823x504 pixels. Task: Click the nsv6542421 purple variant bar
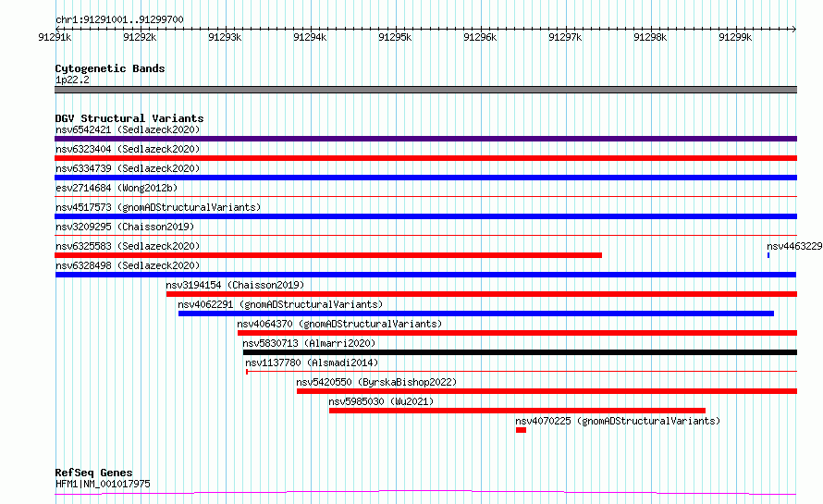tap(425, 139)
